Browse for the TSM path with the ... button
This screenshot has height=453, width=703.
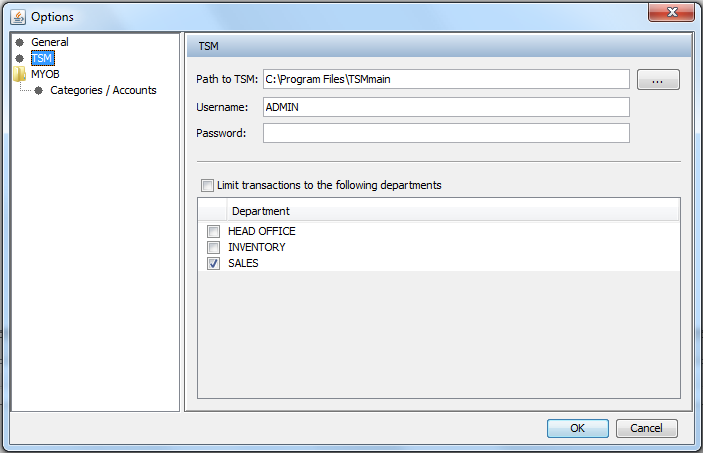click(x=657, y=80)
